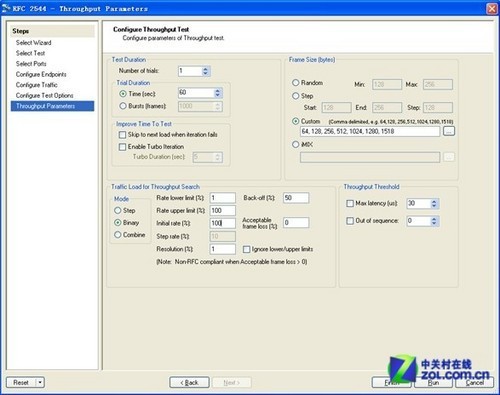Enable Max latency (us) threshold
This screenshot has height=395, width=500.
tap(350, 203)
